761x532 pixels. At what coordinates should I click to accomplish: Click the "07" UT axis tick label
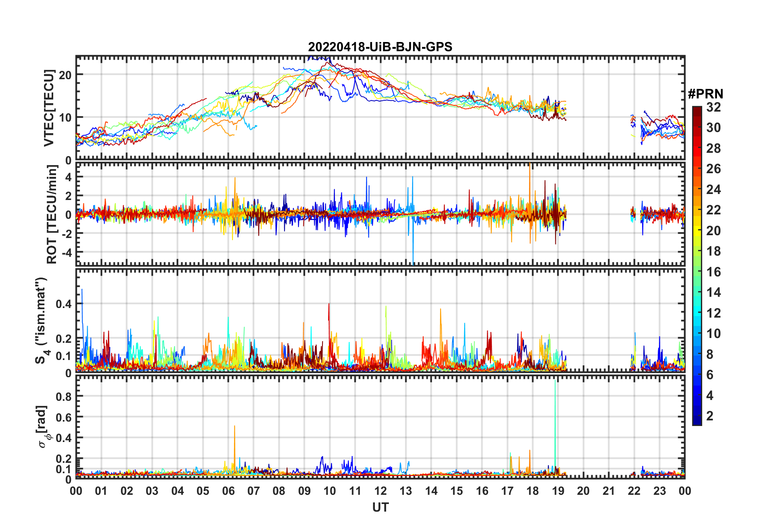point(254,491)
